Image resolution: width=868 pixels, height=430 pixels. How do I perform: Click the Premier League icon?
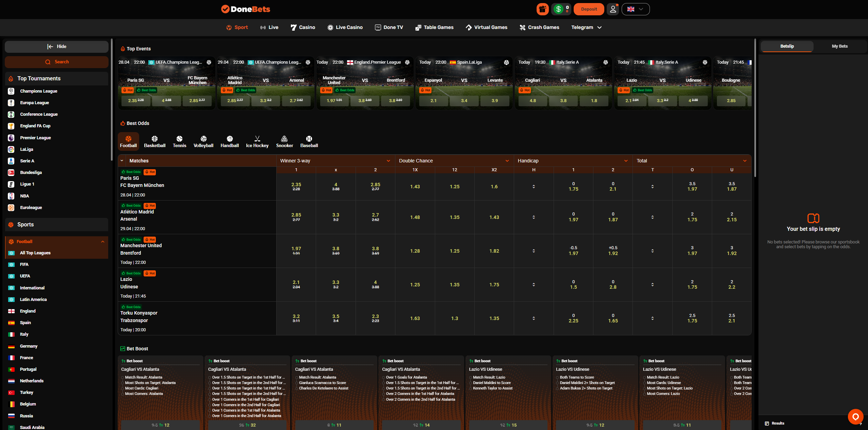point(11,138)
